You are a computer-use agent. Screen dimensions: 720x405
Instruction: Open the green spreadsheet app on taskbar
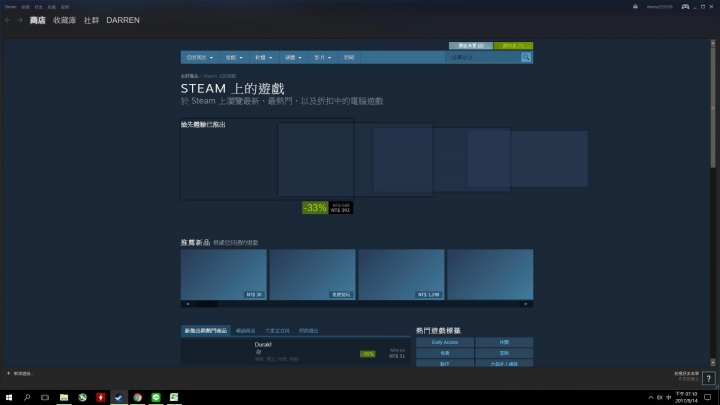coord(174,397)
